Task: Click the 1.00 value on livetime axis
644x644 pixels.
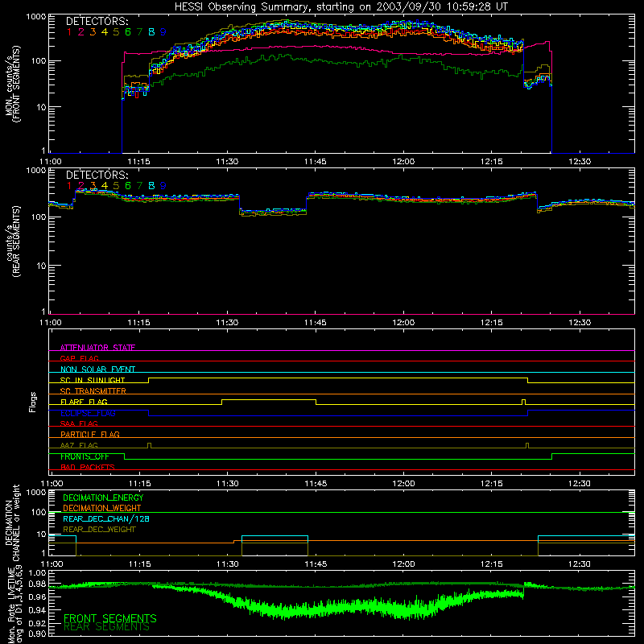Action: click(x=37, y=573)
